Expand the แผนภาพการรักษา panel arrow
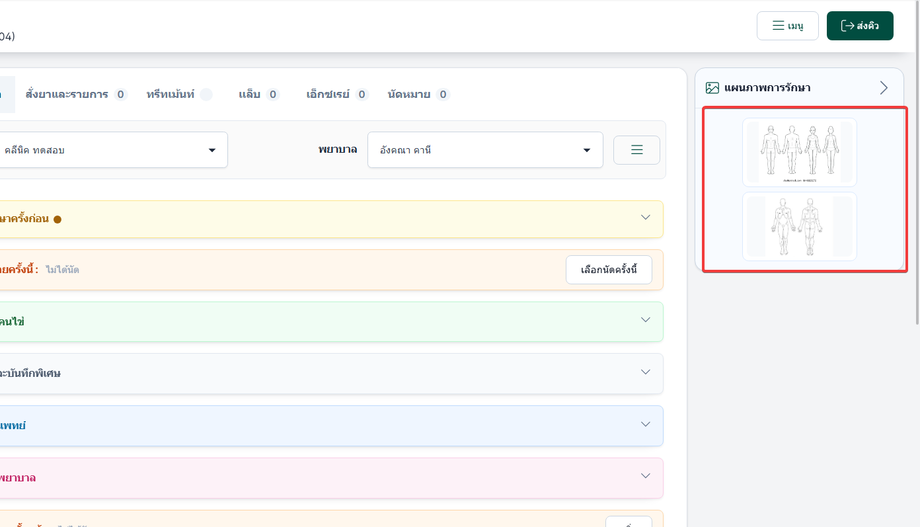This screenshot has height=527, width=920. pos(884,88)
